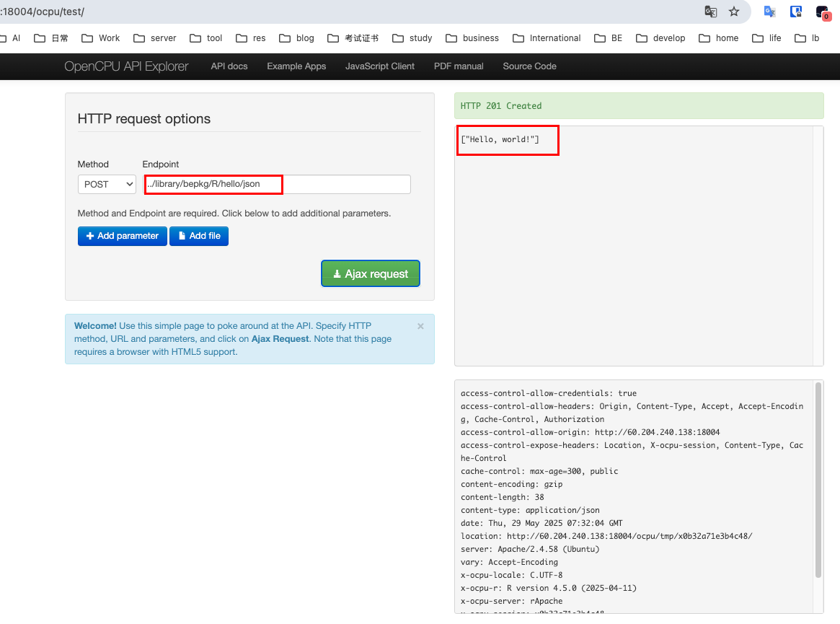Open the 考试证书 bookmarks folder
Image resolution: width=840 pixels, height=624 pixels.
(x=353, y=38)
